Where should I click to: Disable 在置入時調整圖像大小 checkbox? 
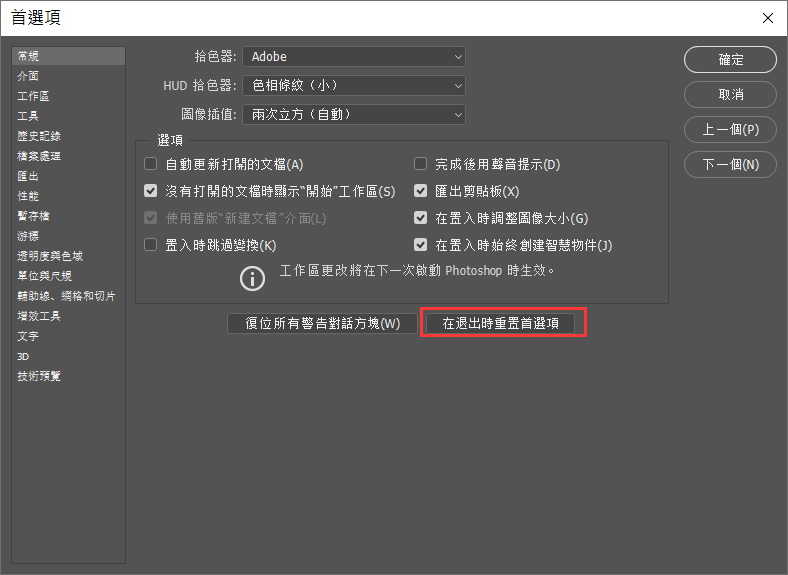click(x=421, y=218)
